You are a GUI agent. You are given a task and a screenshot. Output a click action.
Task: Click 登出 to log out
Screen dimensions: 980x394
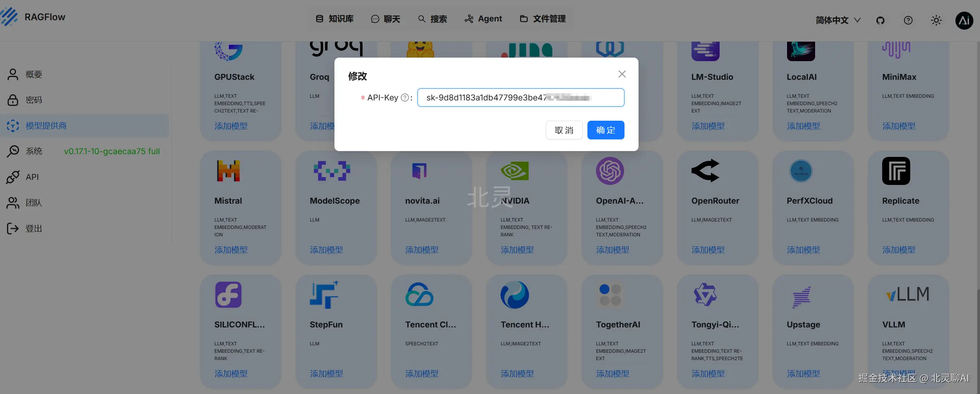[x=85, y=228]
